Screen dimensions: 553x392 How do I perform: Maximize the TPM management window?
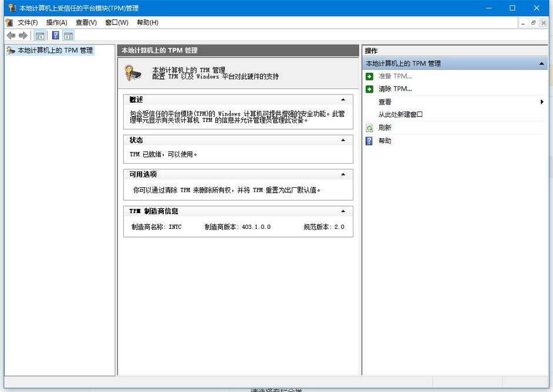coord(512,8)
